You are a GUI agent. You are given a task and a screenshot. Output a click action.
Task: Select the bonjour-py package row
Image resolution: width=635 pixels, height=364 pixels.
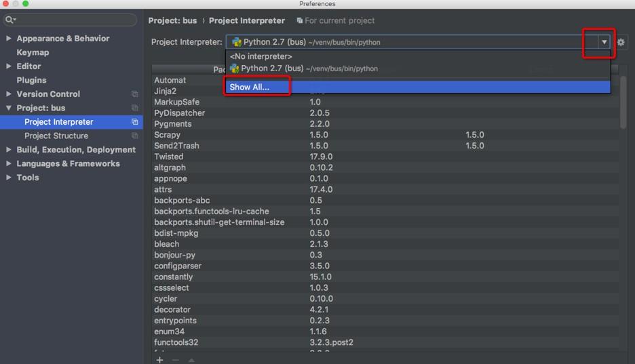pyautogui.click(x=385, y=255)
